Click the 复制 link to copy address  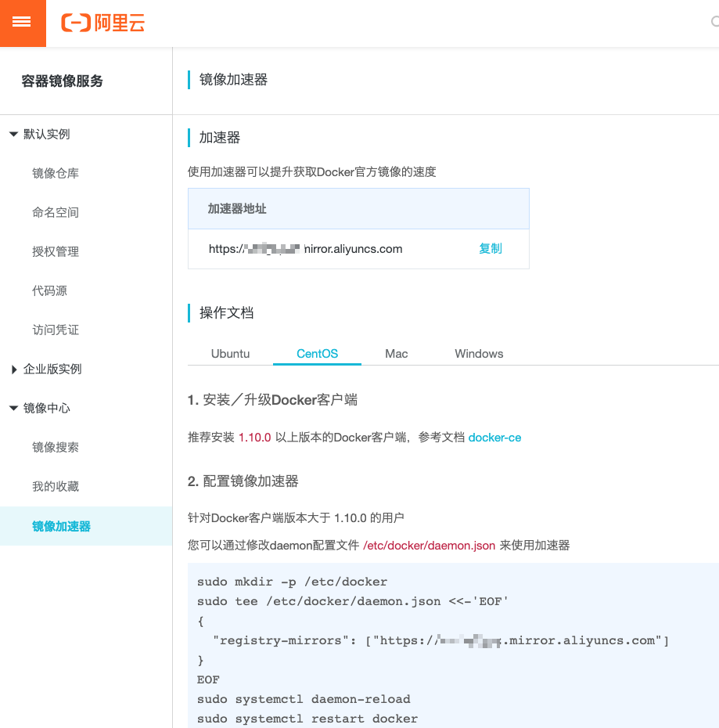point(491,248)
